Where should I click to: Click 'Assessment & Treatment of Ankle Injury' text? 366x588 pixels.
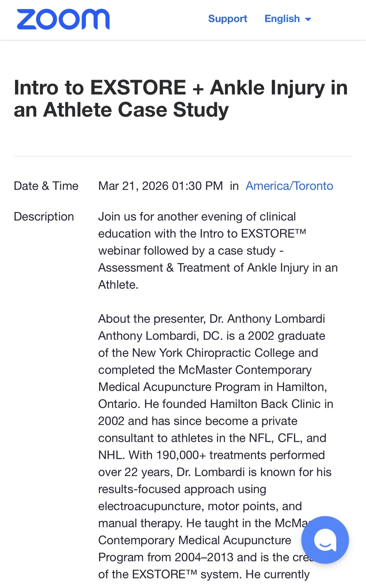point(203,268)
